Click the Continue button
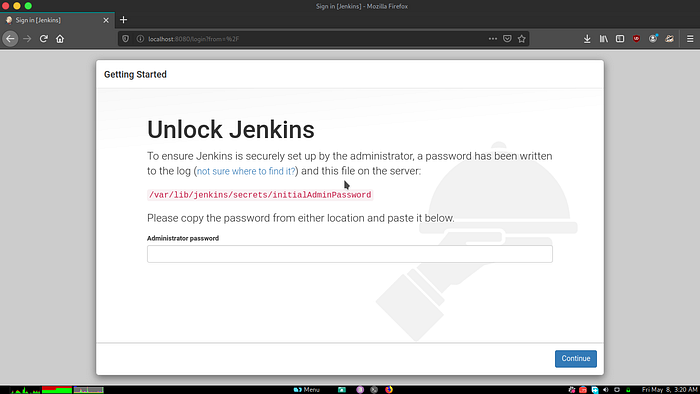700x394 pixels. pyautogui.click(x=575, y=359)
